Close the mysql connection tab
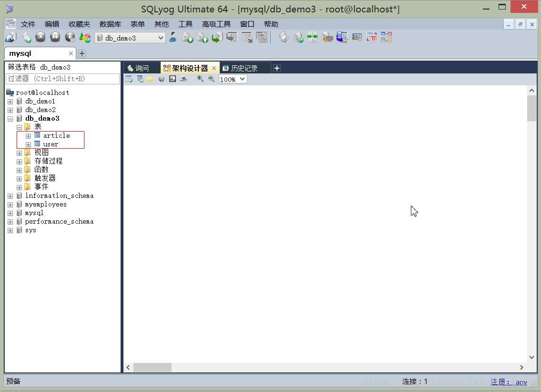 [71, 53]
